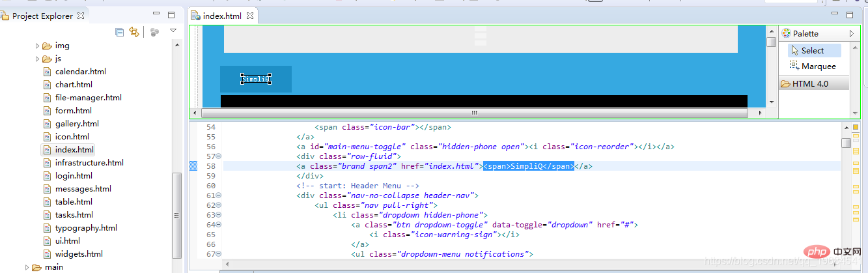This screenshot has width=868, height=273.
Task: Expand the img folder arrow
Action: (37, 46)
